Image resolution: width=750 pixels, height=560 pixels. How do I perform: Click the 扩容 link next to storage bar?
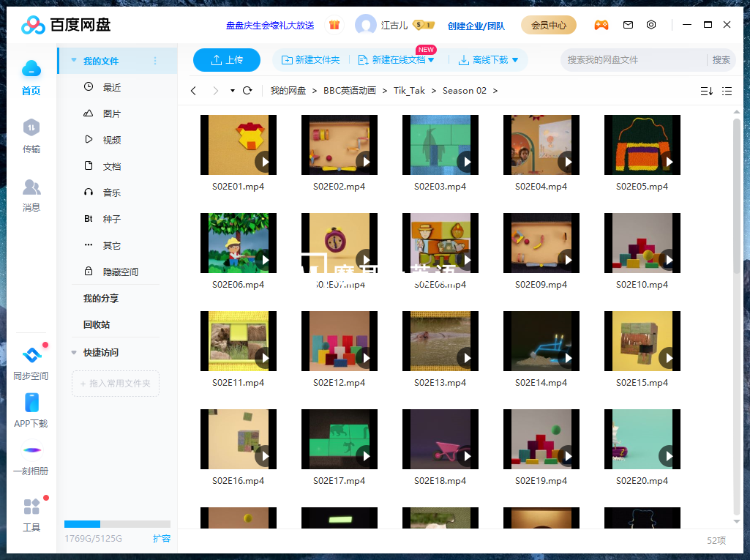pos(161,538)
